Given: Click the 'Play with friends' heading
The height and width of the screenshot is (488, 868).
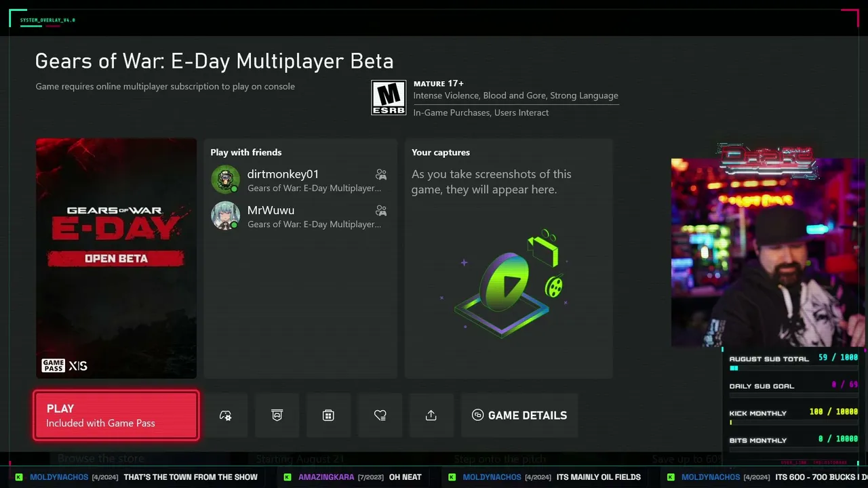Looking at the screenshot, I should coord(246,152).
